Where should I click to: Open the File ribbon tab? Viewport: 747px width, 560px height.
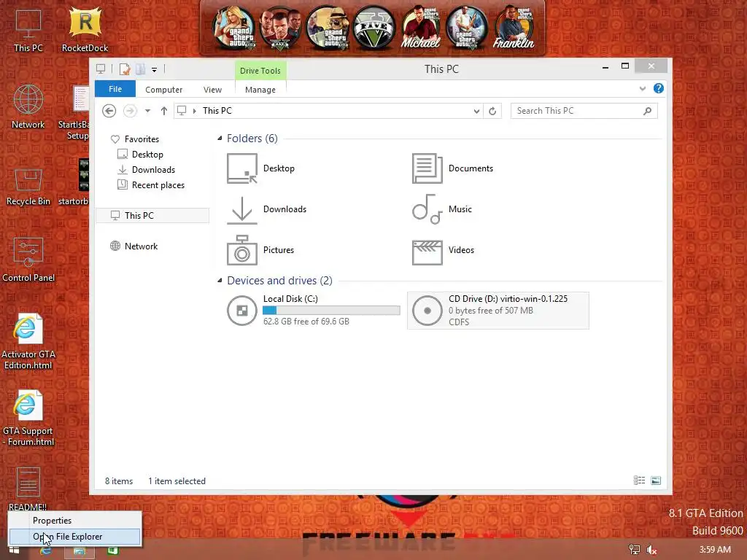coord(115,89)
